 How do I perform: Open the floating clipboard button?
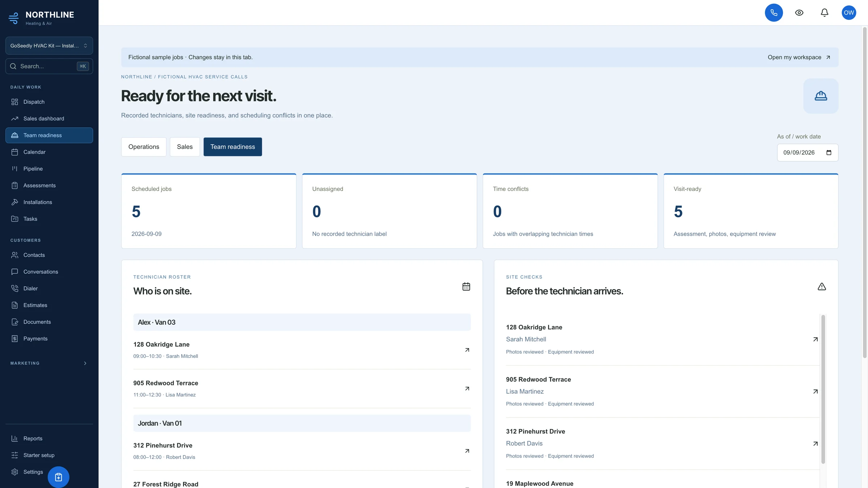(x=58, y=477)
